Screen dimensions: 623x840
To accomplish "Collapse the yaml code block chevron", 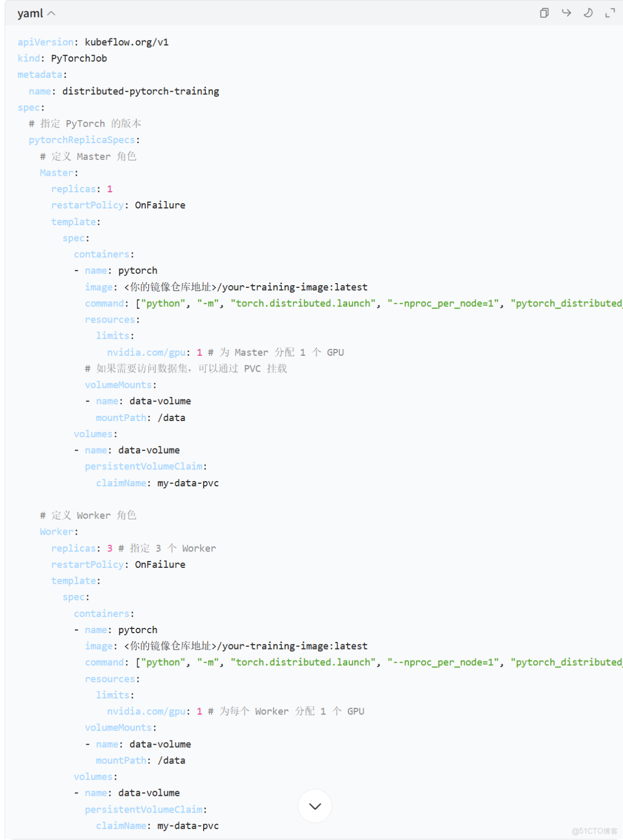I will point(52,14).
